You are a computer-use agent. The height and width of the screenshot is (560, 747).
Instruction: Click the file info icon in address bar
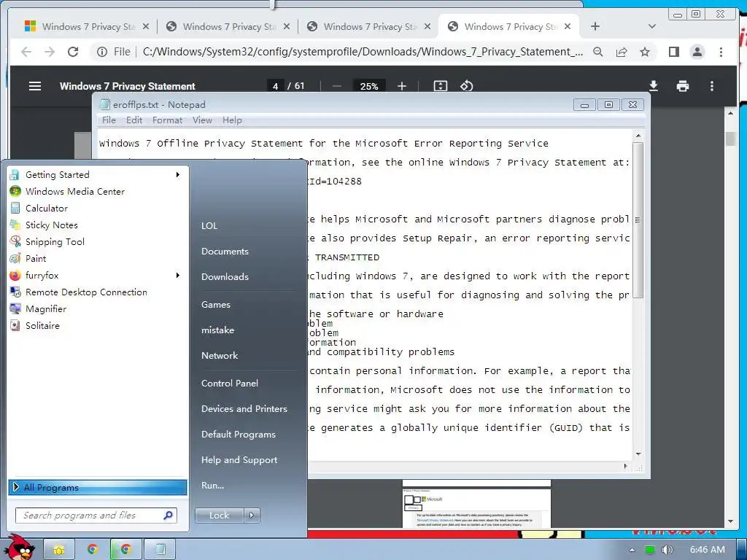coord(102,52)
